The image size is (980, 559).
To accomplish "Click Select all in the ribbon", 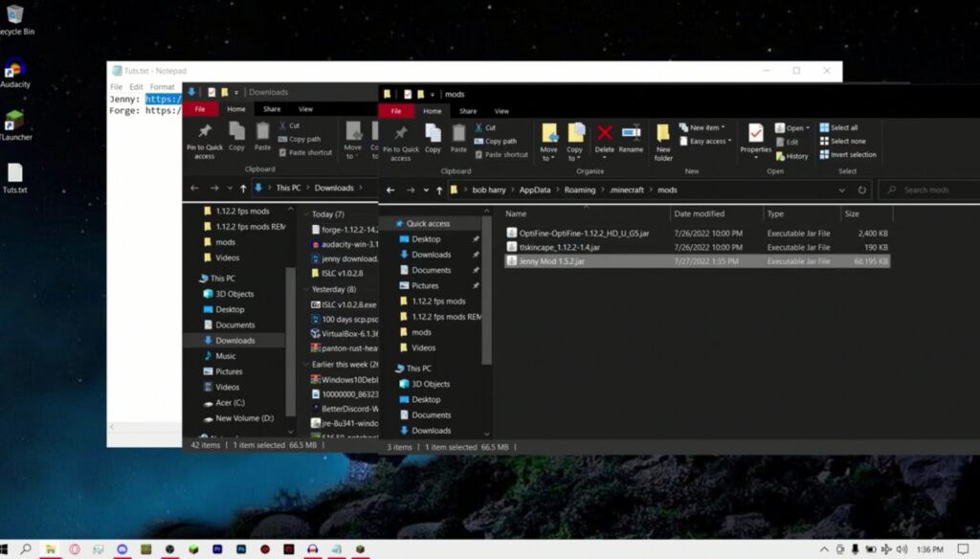I will tap(838, 127).
